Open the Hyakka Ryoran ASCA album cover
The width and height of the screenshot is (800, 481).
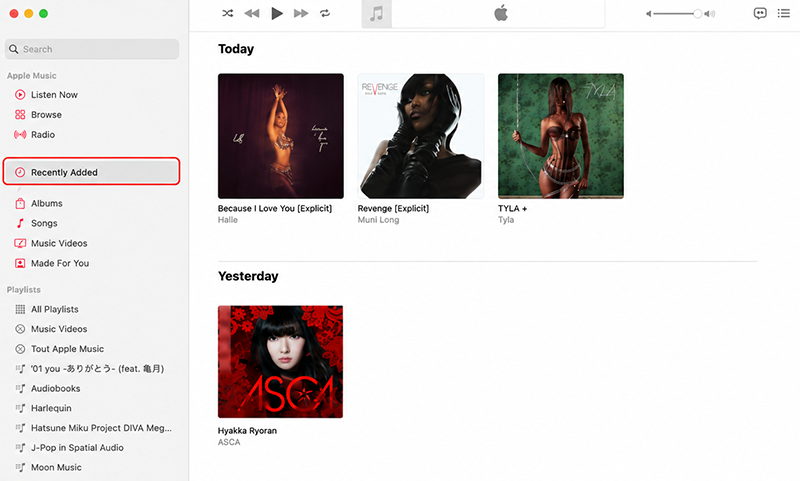point(281,362)
